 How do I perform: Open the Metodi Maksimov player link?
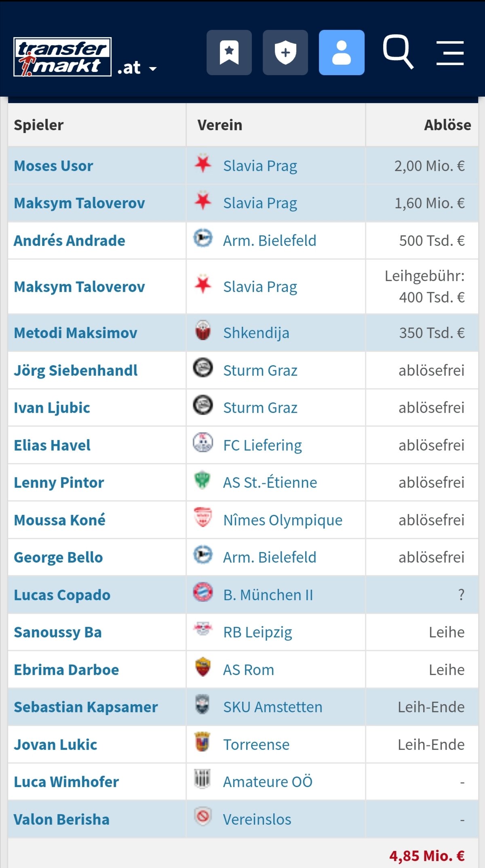(x=76, y=333)
